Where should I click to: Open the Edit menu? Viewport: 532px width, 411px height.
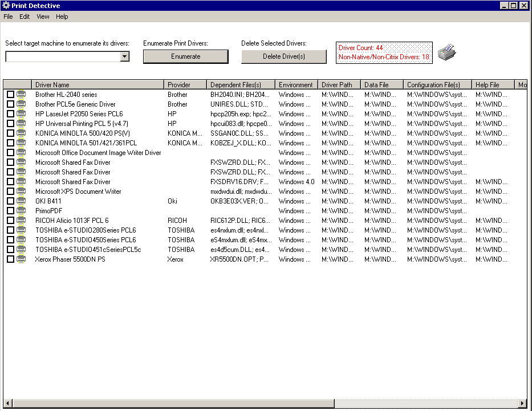tap(25, 17)
